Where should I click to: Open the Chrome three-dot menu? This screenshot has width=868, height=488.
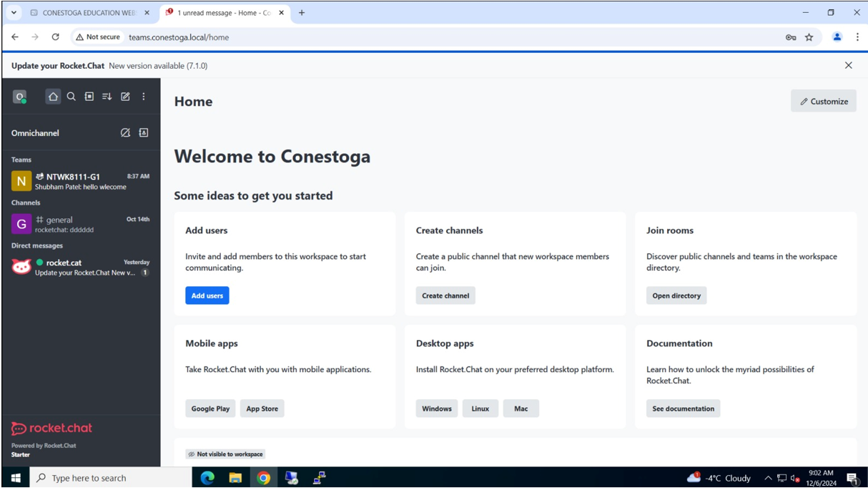[x=857, y=37]
